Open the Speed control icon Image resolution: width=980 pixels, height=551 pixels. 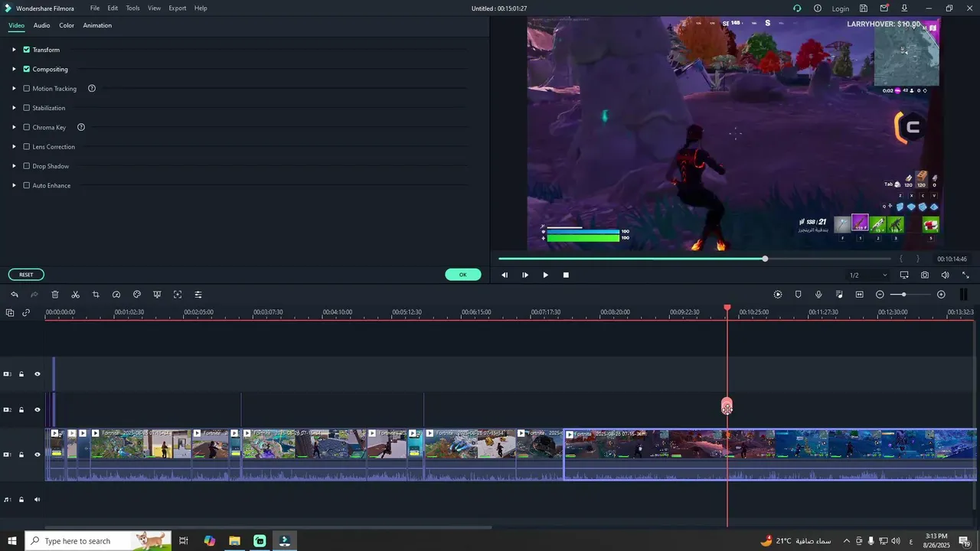(x=116, y=295)
